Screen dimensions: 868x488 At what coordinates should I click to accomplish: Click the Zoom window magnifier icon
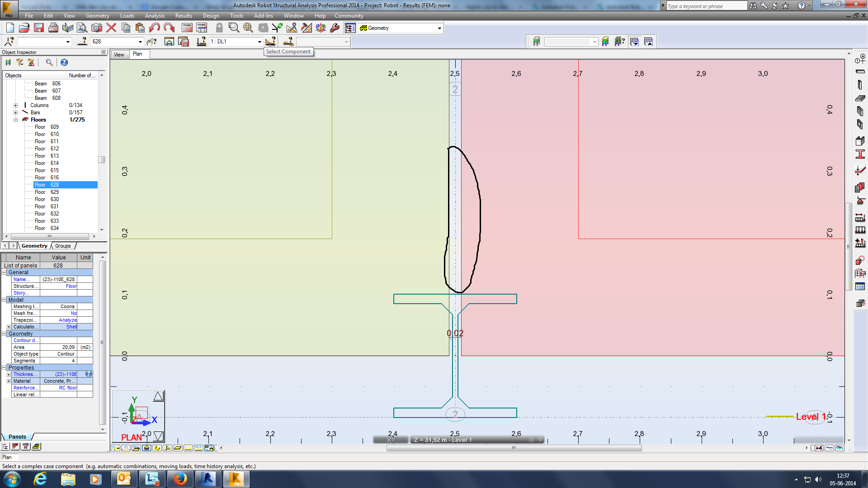tap(234, 28)
